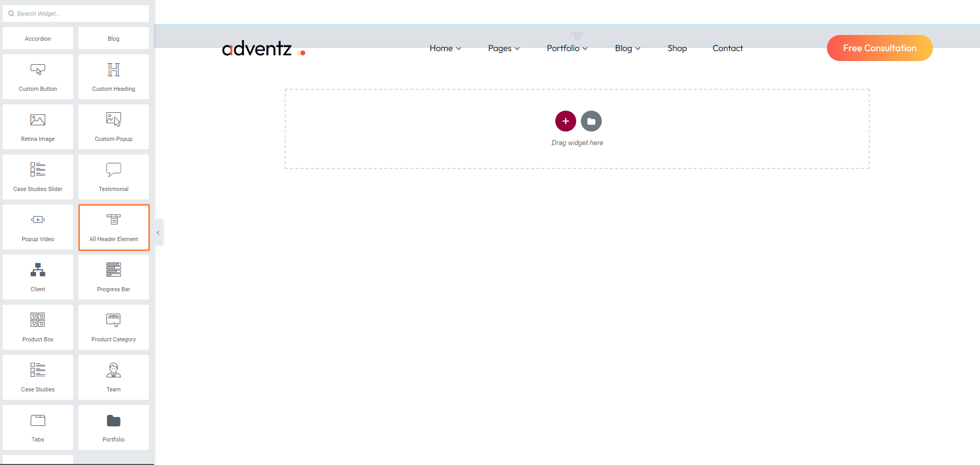Open the Shop menu item

677,48
